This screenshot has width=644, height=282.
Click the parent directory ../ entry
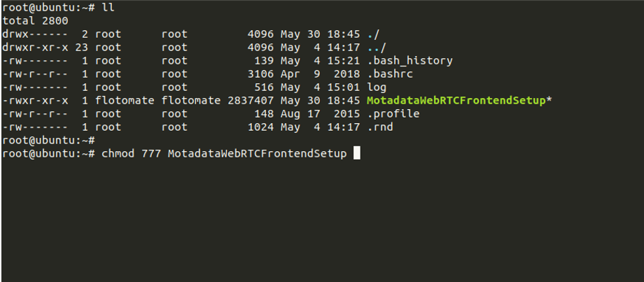point(377,48)
